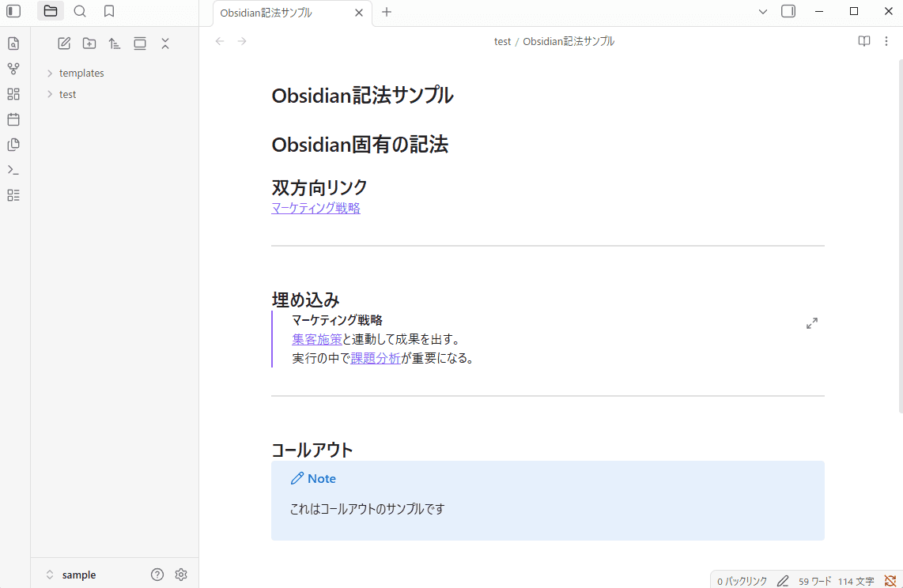
Task: Open the graph view from the left ribbon
Action: (x=13, y=69)
